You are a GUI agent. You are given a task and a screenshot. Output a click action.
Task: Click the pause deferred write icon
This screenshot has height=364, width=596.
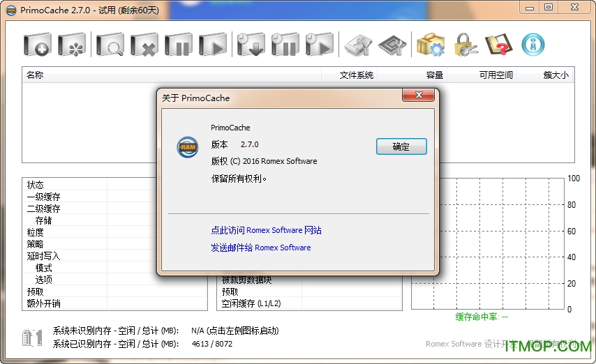285,45
